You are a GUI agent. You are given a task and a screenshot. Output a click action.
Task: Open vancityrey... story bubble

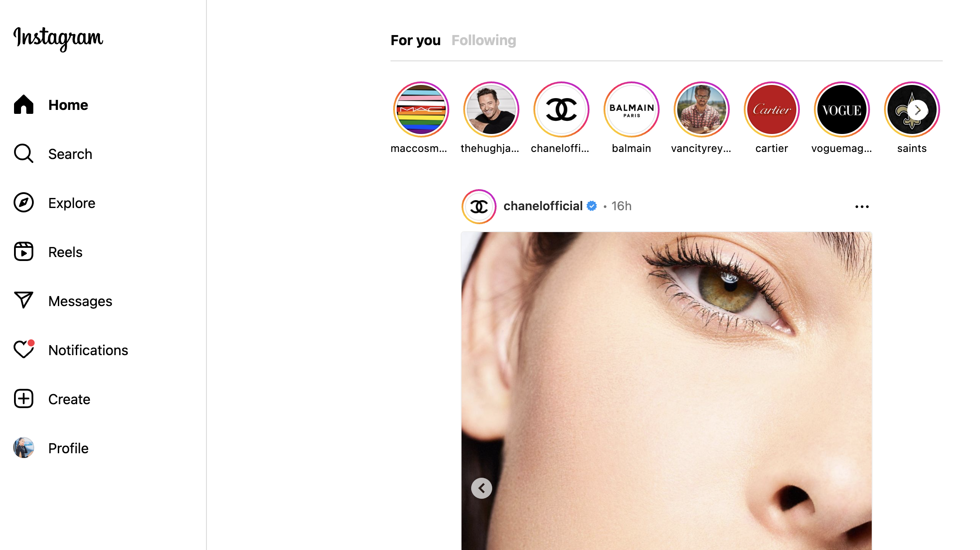(701, 110)
